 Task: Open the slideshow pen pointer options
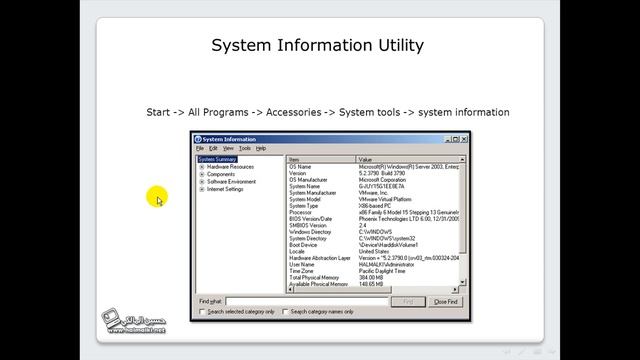[522, 352]
